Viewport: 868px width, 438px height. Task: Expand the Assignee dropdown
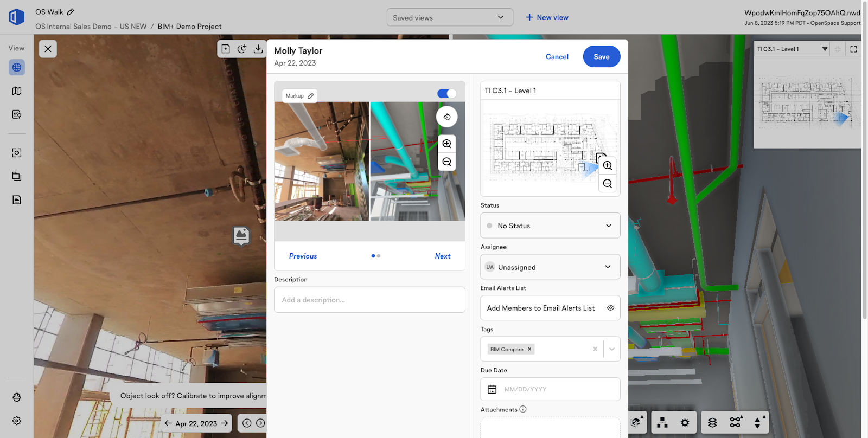550,267
